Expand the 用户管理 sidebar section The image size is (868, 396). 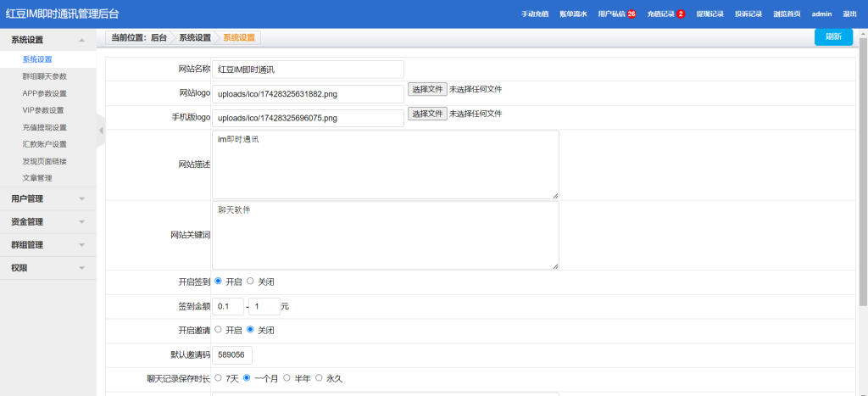click(47, 198)
